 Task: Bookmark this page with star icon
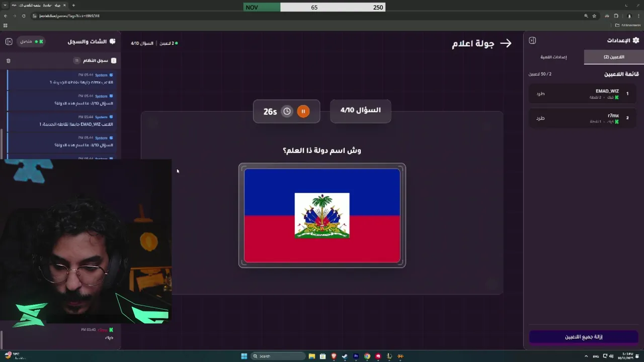(594, 16)
